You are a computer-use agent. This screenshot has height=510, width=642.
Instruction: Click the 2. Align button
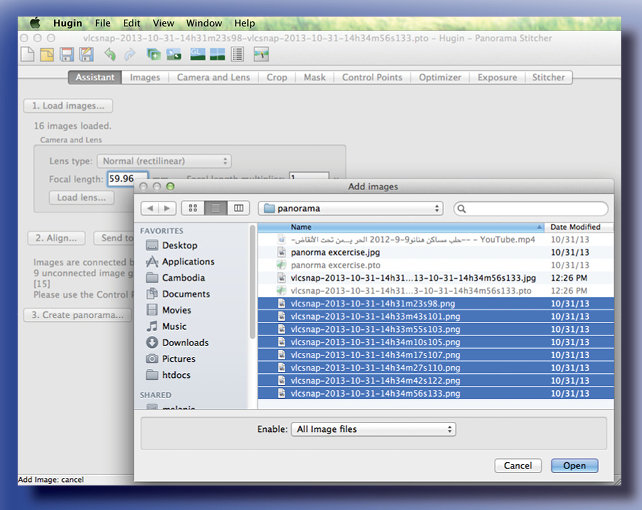coord(56,238)
